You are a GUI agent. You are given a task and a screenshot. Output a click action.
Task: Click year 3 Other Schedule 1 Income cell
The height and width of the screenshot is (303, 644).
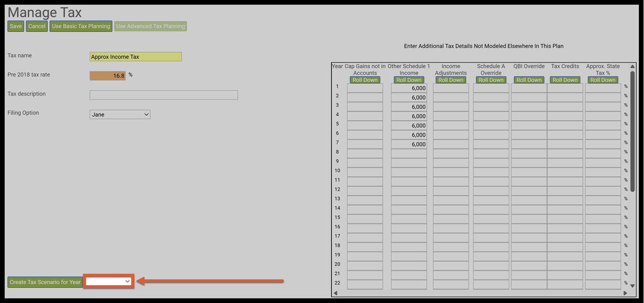pos(409,107)
